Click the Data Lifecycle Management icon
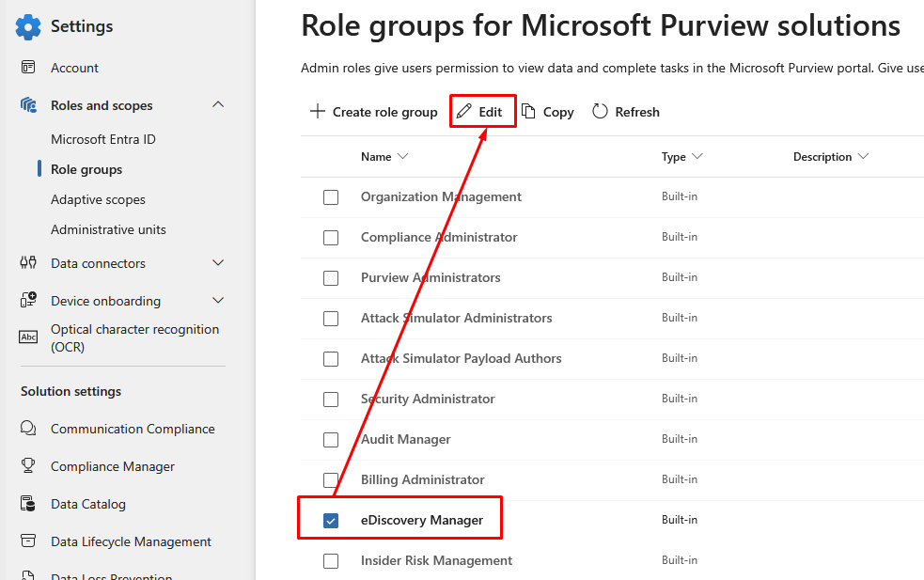Image resolution: width=924 pixels, height=580 pixels. click(28, 541)
